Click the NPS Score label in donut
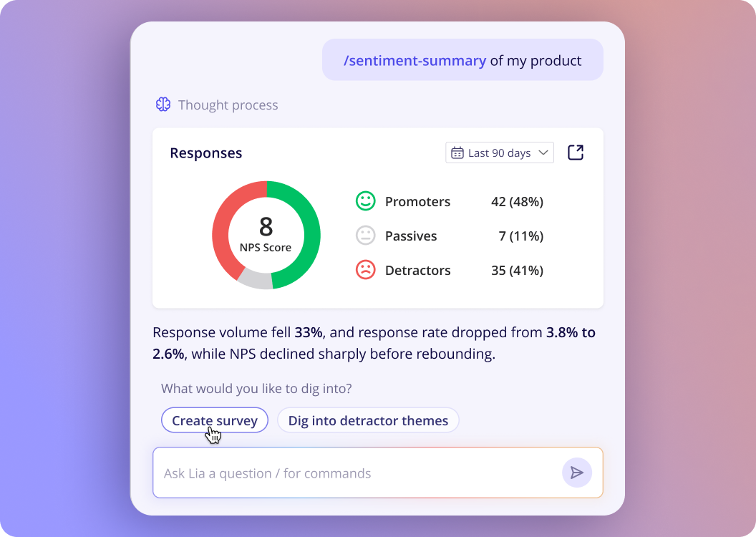 pyautogui.click(x=265, y=247)
